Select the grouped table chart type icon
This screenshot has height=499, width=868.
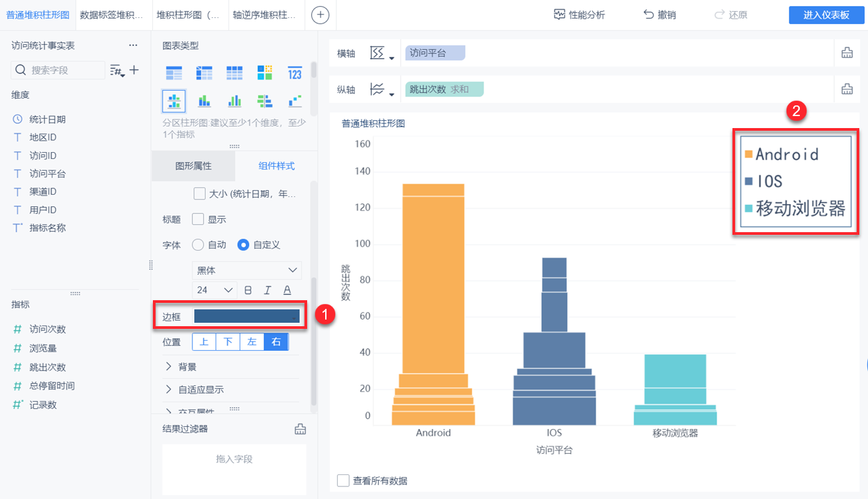tap(174, 73)
